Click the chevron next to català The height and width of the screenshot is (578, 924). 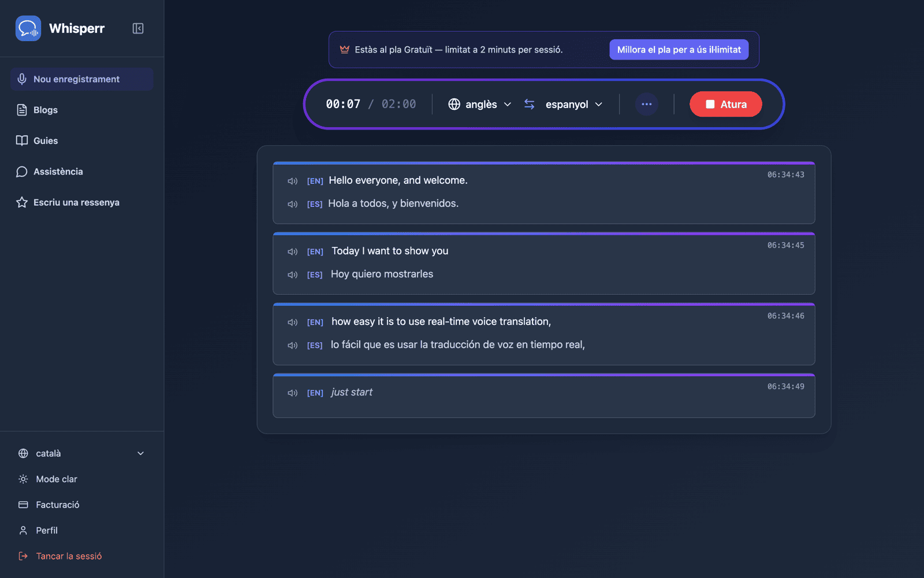coord(140,454)
